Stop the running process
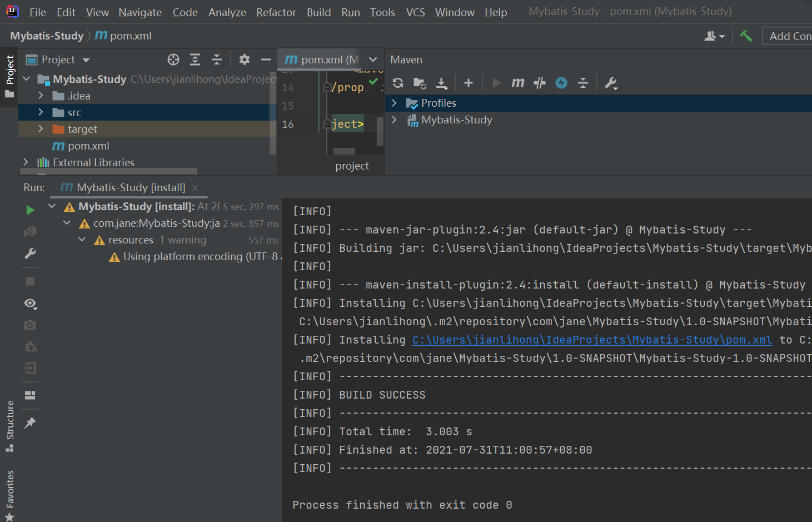 31,281
